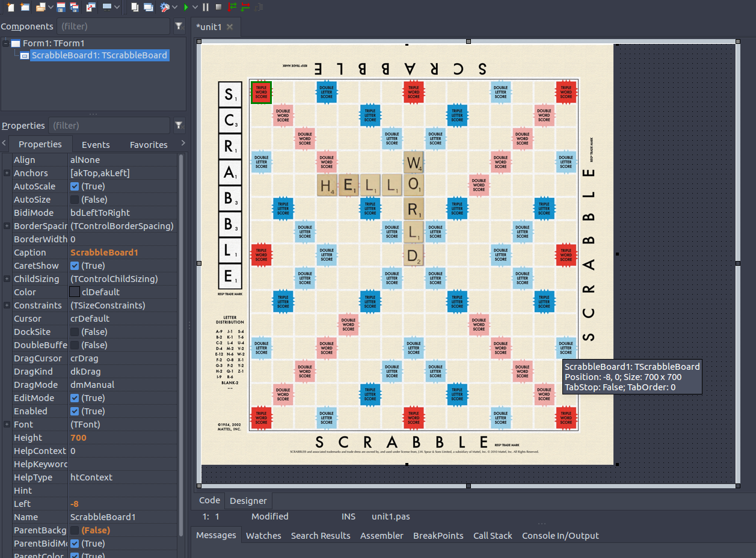Enable the DockSite checkbox
This screenshot has height=558, width=756.
pos(75,332)
